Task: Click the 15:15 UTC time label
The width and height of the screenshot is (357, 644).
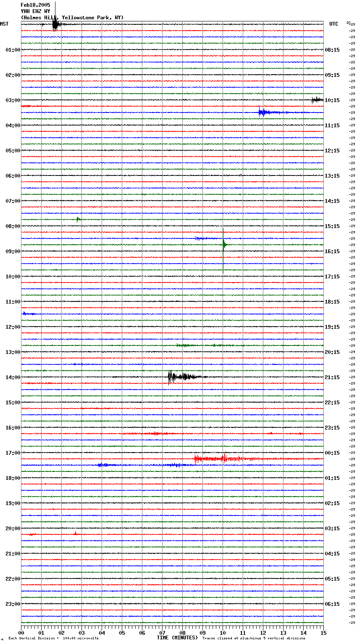Action: click(332, 226)
